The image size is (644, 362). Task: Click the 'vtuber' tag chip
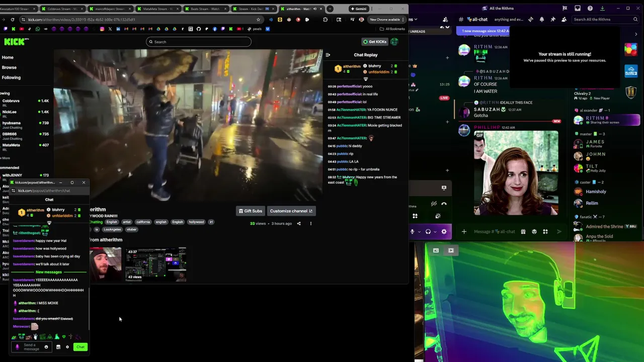tap(131, 229)
